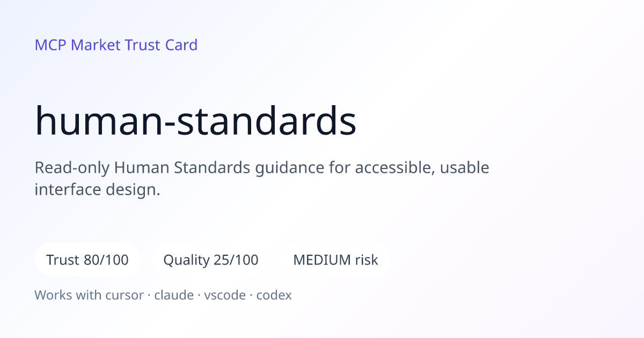Select vscode in the Works with line
Viewport: 644px width, 338px height.
click(224, 295)
